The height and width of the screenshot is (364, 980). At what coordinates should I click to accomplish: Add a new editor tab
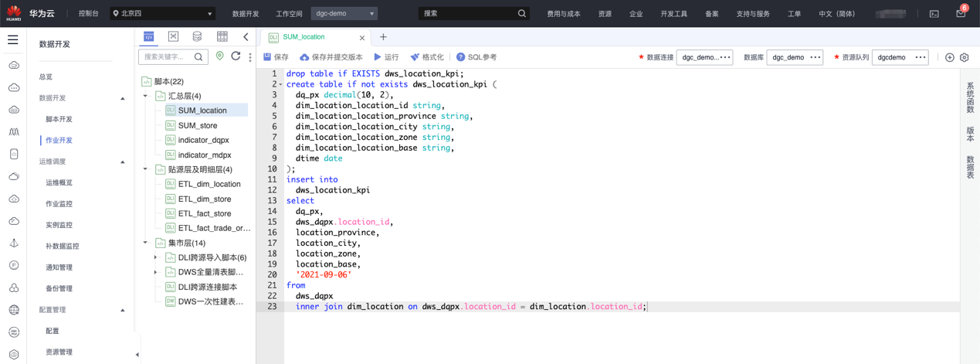click(x=383, y=37)
